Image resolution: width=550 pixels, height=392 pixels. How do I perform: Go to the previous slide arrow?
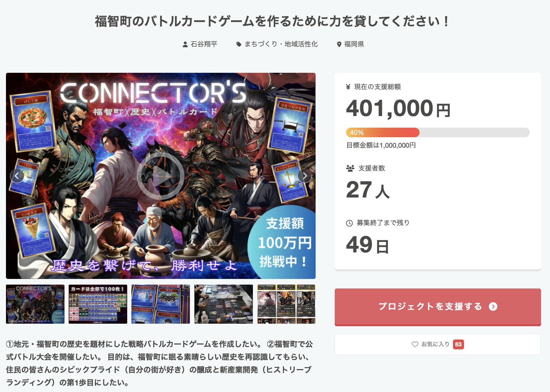click(17, 176)
